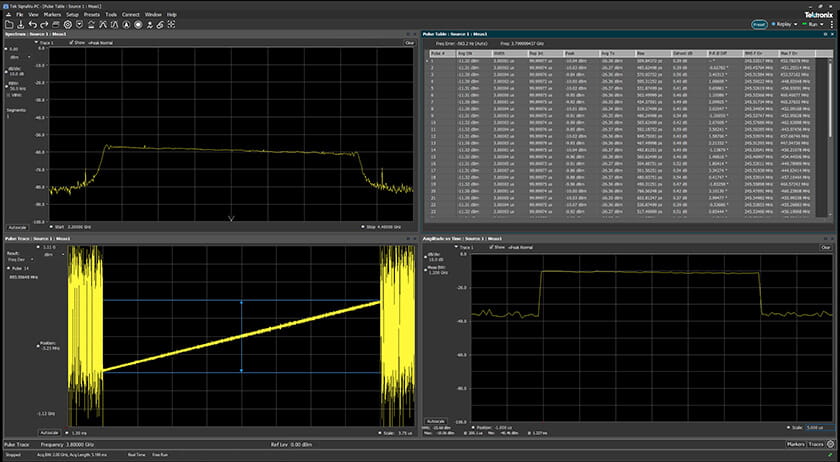Click the Open file folder icon

8,24
